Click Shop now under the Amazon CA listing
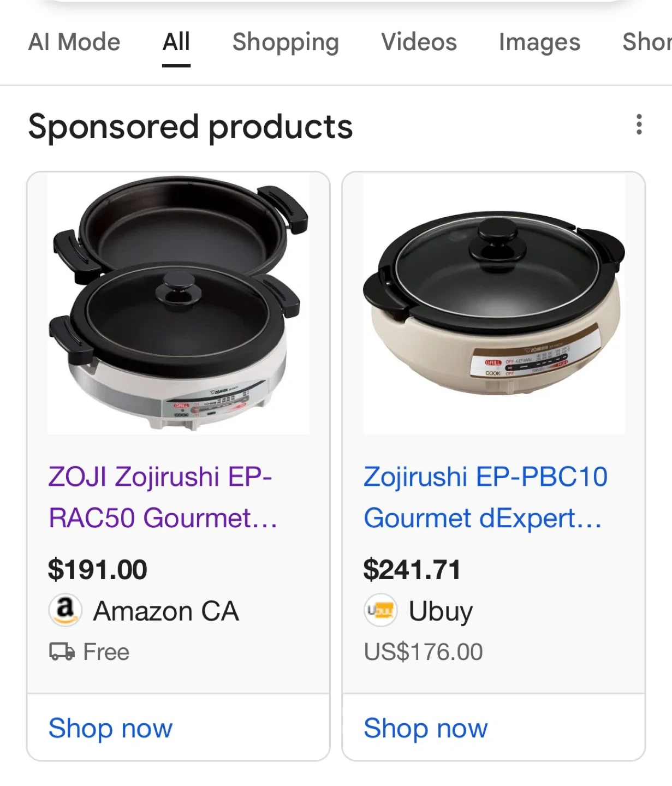The height and width of the screenshot is (786, 672). tap(111, 728)
